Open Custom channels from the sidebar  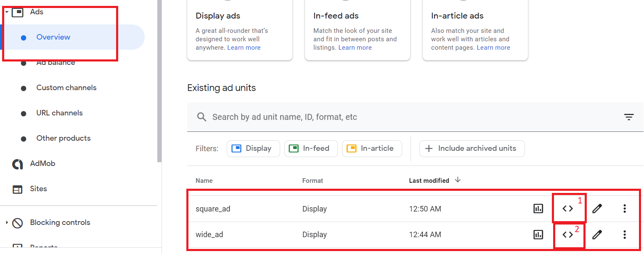(x=66, y=87)
